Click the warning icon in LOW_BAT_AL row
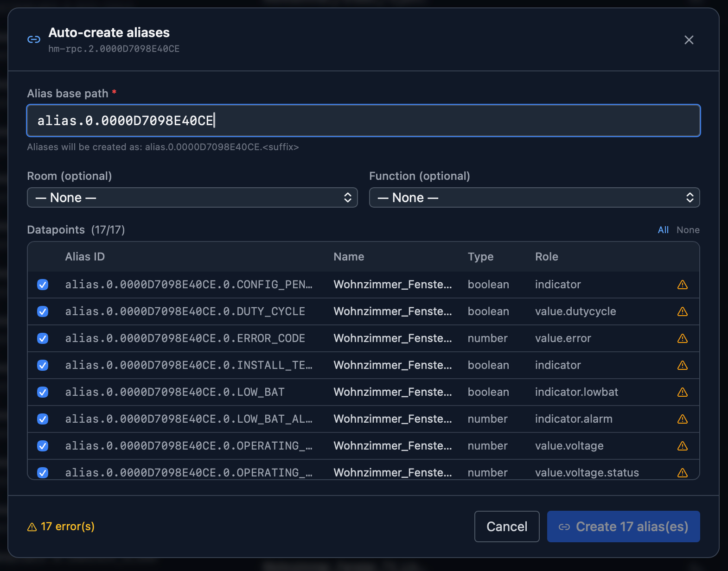The image size is (728, 571). [683, 419]
